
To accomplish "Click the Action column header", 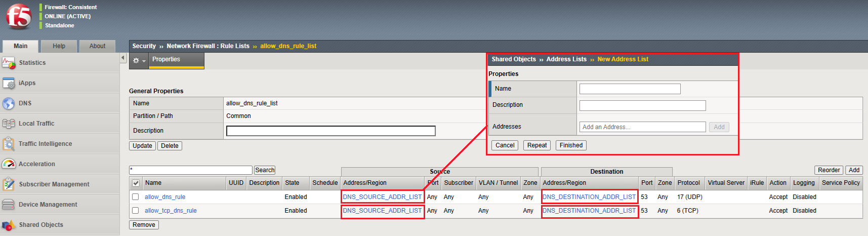I will (778, 183).
